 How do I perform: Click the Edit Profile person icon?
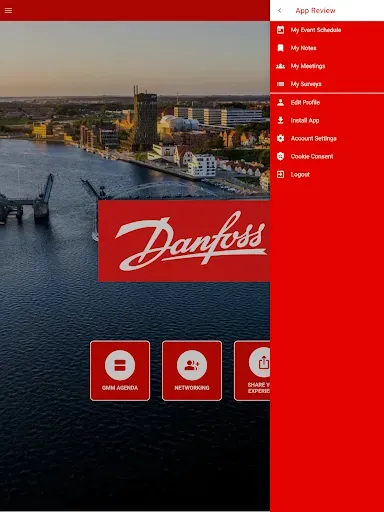(280, 102)
